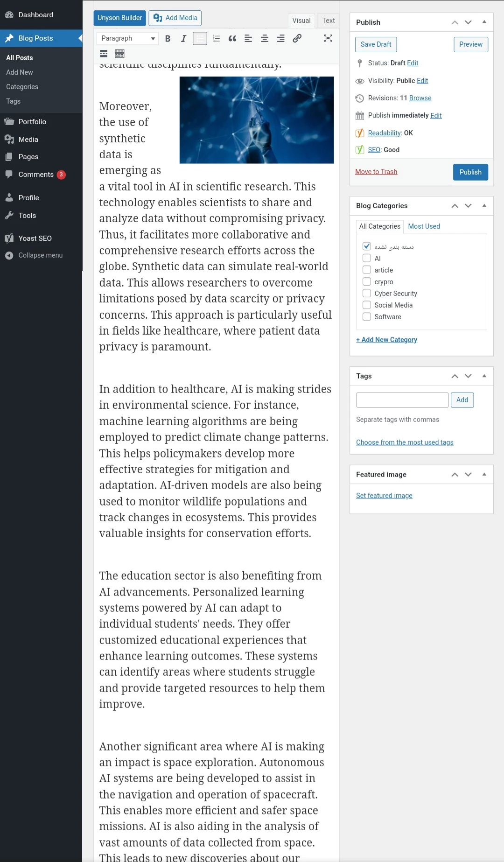Apply italic formatting to text

click(x=183, y=39)
